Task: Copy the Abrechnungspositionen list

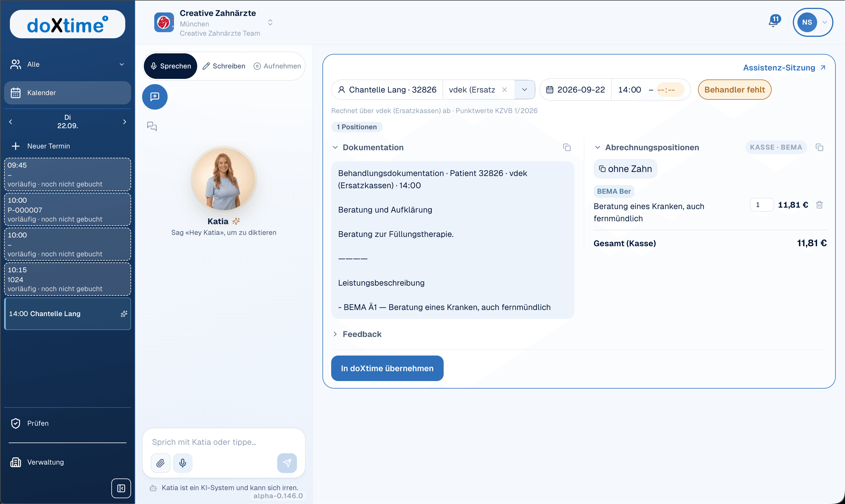Action: click(x=819, y=147)
